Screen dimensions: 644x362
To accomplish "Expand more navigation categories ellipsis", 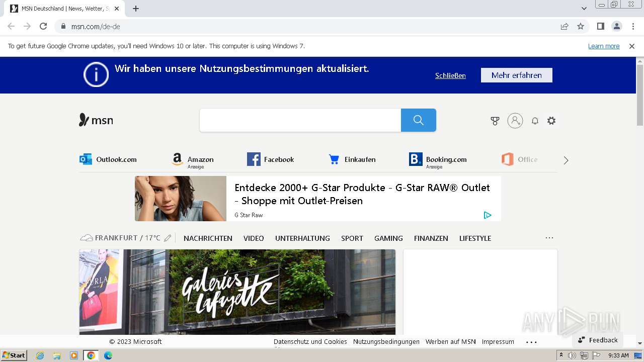I will tap(549, 238).
